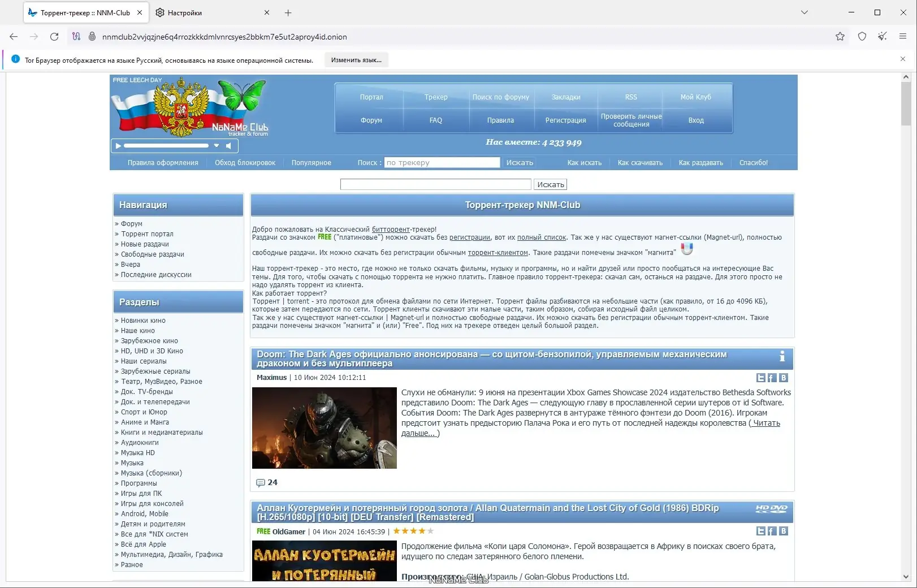917x588 pixels.
Task: Switch to the Настройки tab
Action: tap(213, 12)
